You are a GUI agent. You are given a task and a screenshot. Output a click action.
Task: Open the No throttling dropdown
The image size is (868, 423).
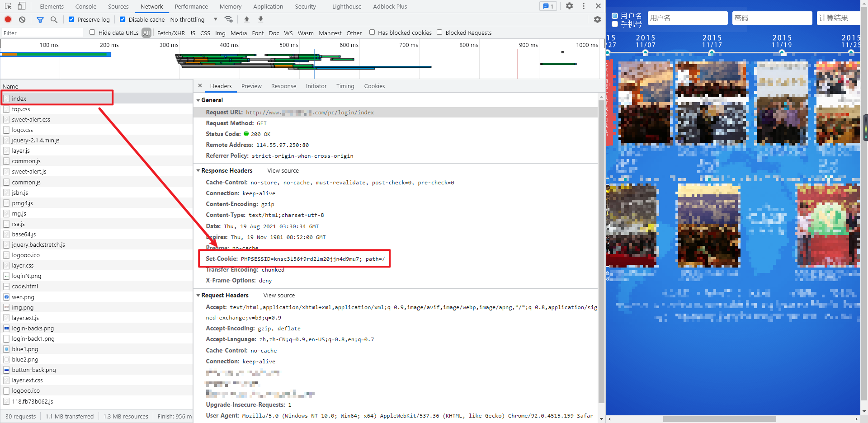pos(194,19)
